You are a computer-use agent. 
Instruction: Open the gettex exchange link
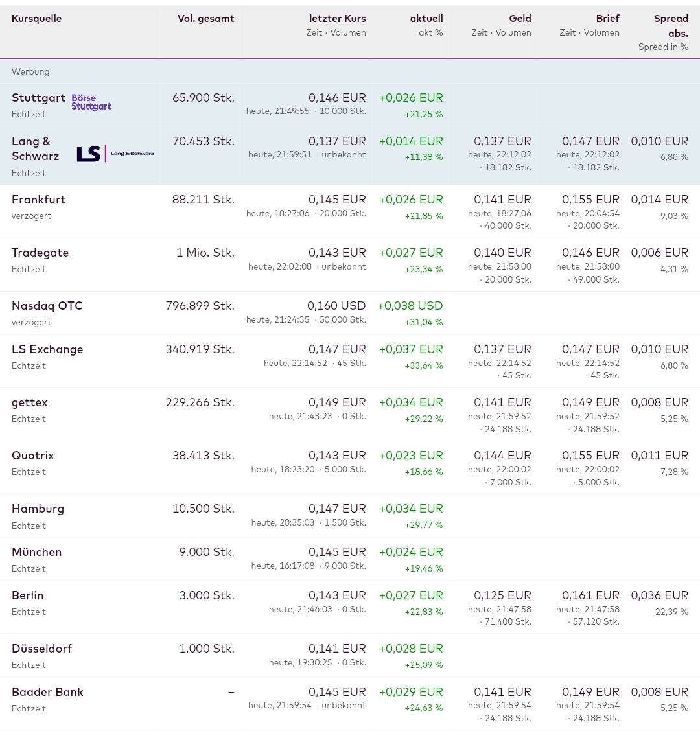tap(30, 402)
